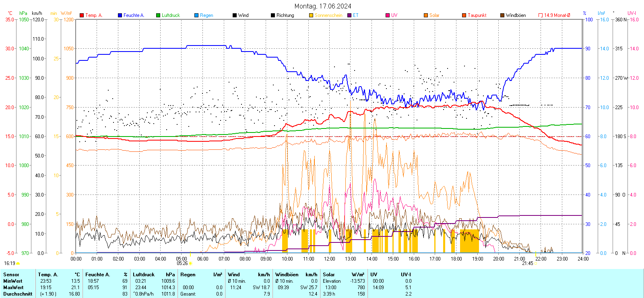The height and width of the screenshot is (298, 644).
Task: Click the Taupunkt legend label
Action: pyautogui.click(x=477, y=15)
